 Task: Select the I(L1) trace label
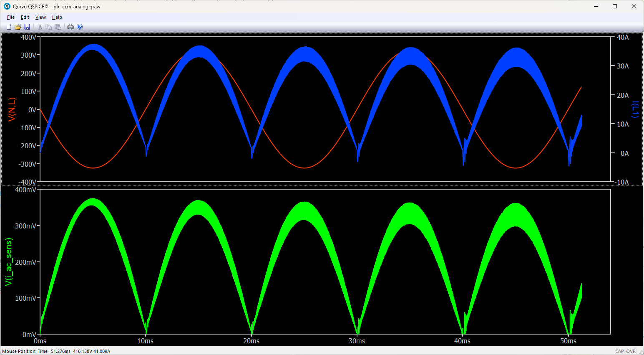[635, 109]
